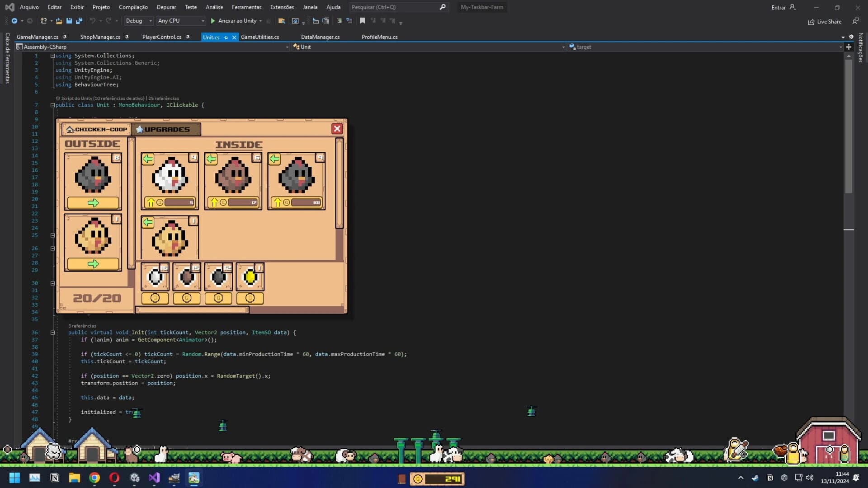The height and width of the screenshot is (488, 868).
Task: Undo the last edit via toolbar icon
Action: pos(93,21)
